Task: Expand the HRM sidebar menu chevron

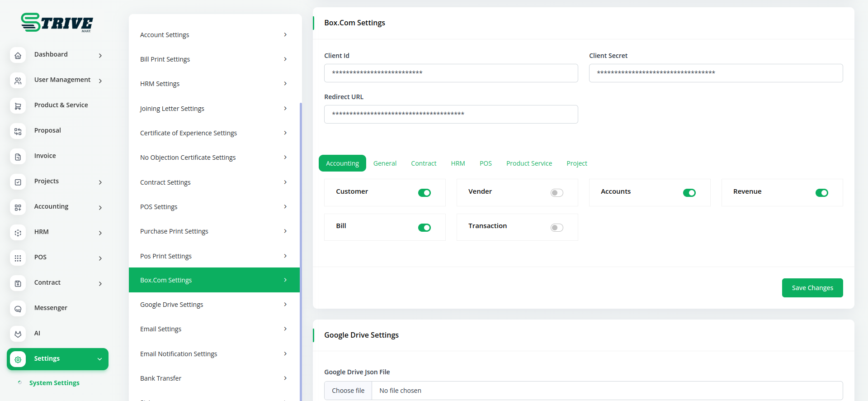Action: [x=100, y=233]
